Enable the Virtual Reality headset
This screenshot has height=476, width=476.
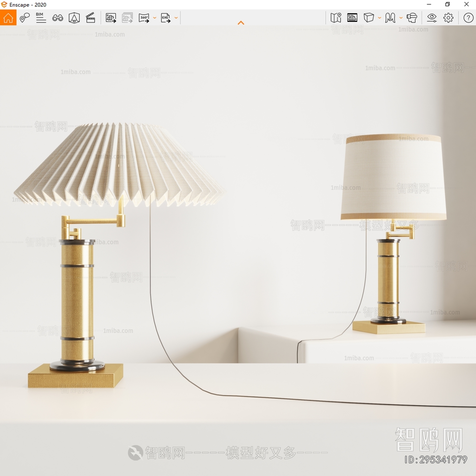coord(412,18)
